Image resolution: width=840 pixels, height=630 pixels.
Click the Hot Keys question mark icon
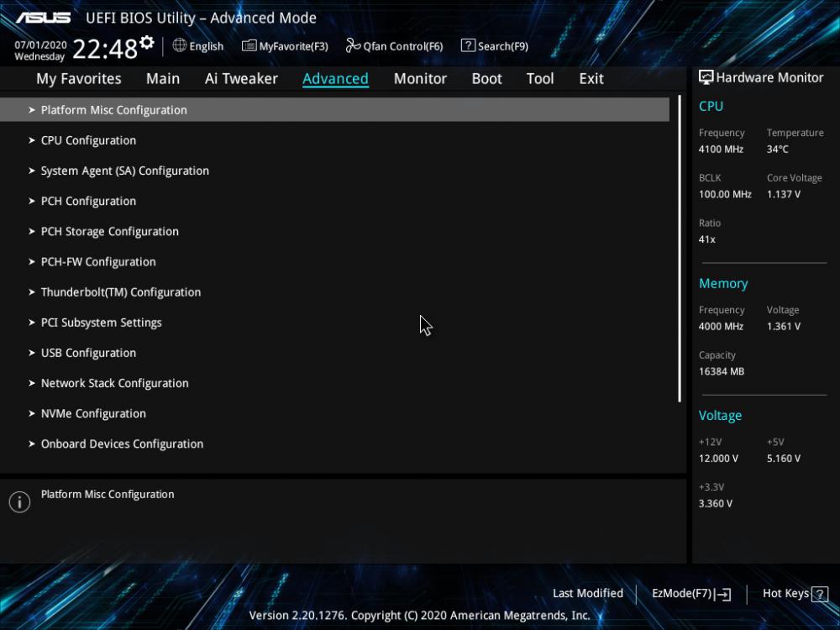click(x=820, y=594)
